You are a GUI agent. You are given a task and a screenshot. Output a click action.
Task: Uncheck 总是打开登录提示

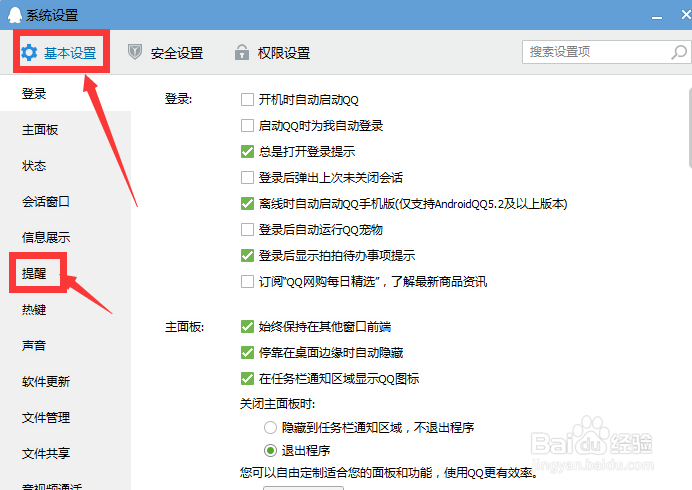(247, 151)
